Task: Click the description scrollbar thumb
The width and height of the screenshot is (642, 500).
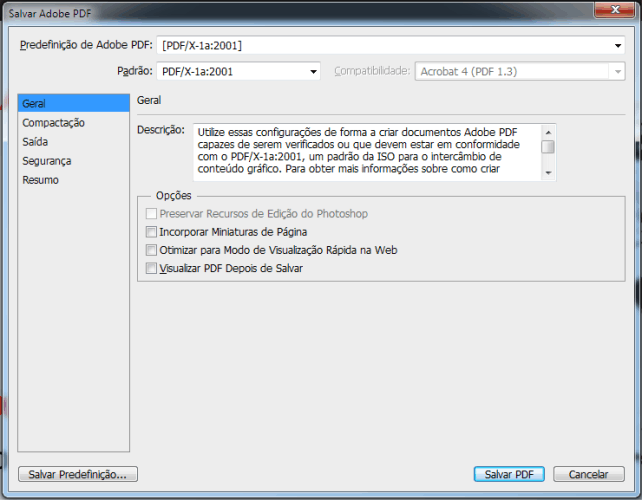Action: click(x=548, y=147)
